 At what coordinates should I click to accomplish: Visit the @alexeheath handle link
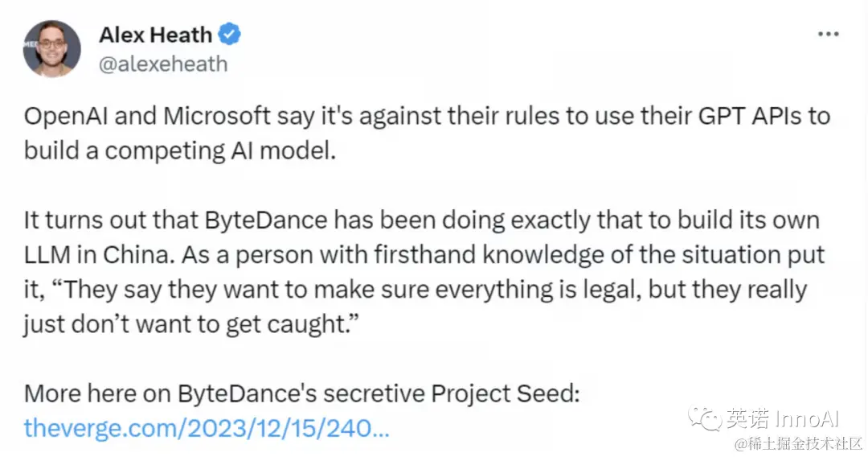(x=163, y=64)
